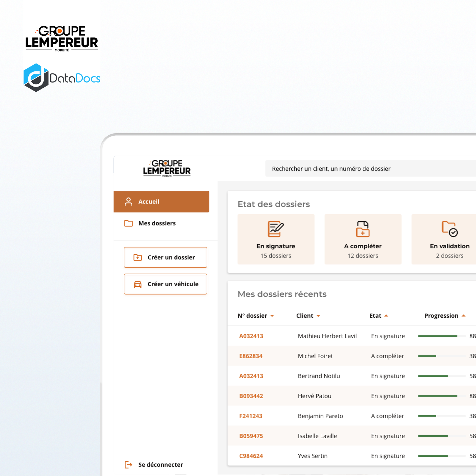The image size is (476, 476).
Task: Click car icon in Créer un véhicule
Action: click(x=138, y=284)
